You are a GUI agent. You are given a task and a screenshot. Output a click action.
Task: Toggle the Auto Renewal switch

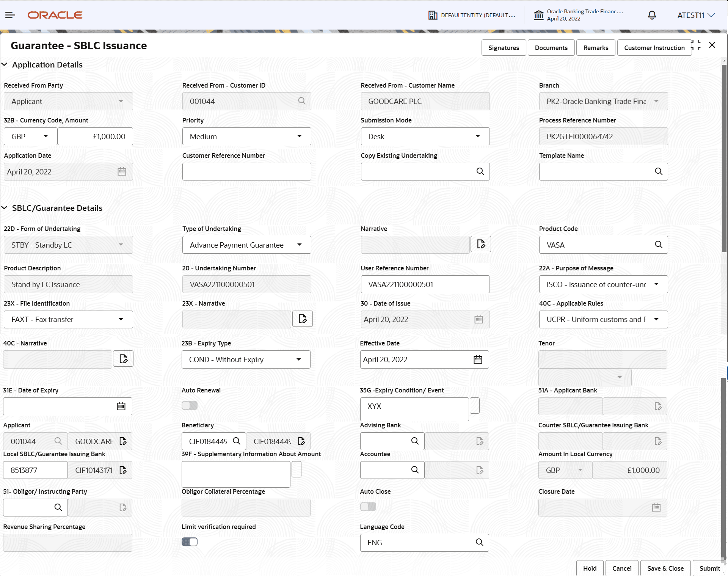click(190, 405)
